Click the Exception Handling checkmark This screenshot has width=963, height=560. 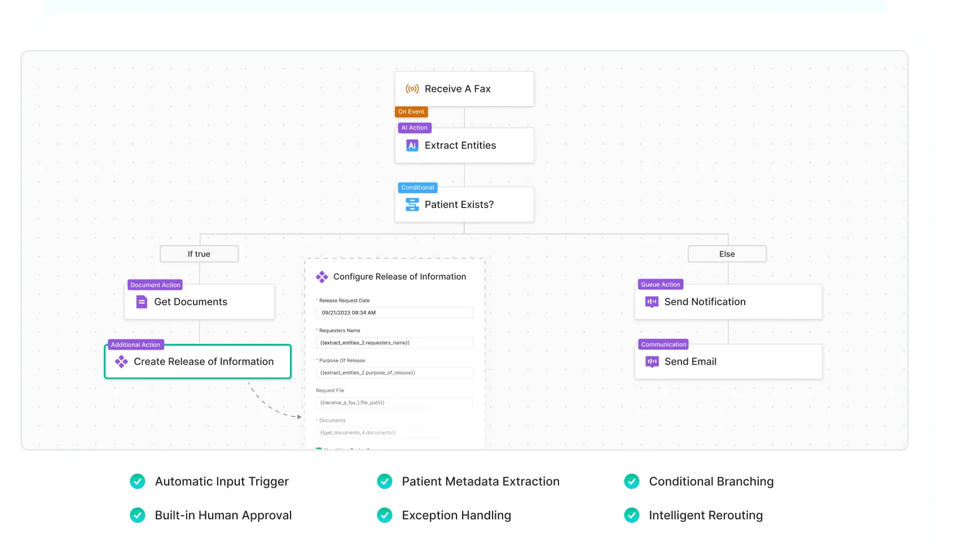click(385, 515)
